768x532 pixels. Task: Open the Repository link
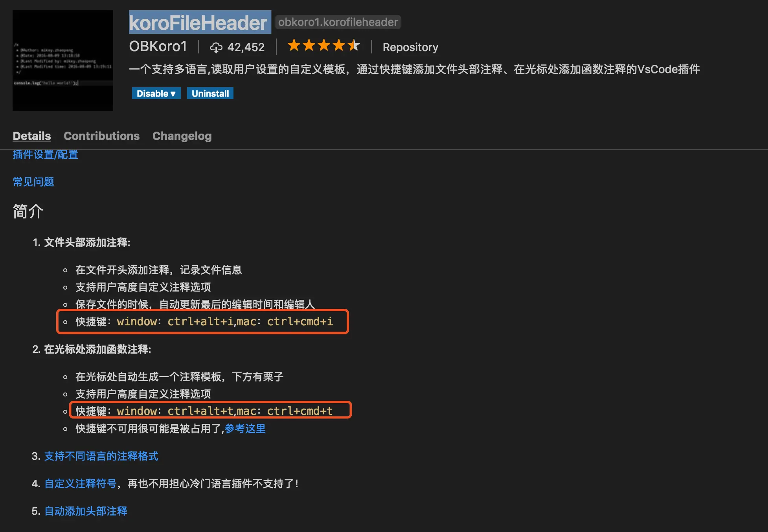410,47
